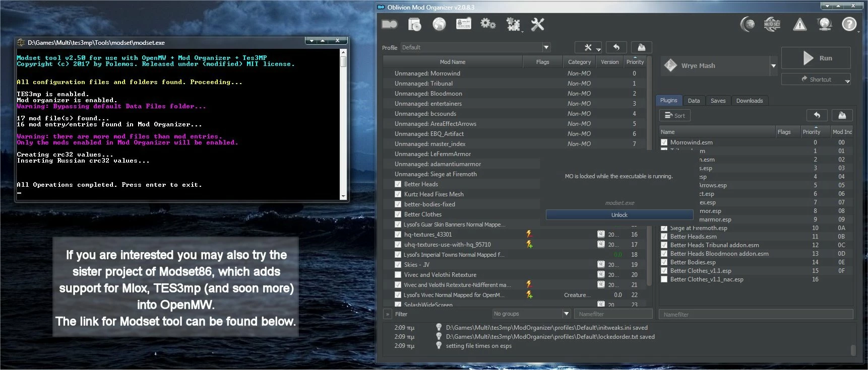Open the Help question mark icon
The width and height of the screenshot is (868, 370).
(x=849, y=24)
